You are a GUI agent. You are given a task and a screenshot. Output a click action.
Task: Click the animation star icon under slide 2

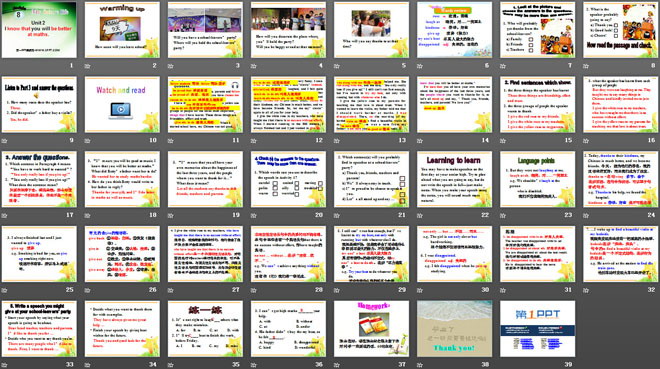(88, 66)
